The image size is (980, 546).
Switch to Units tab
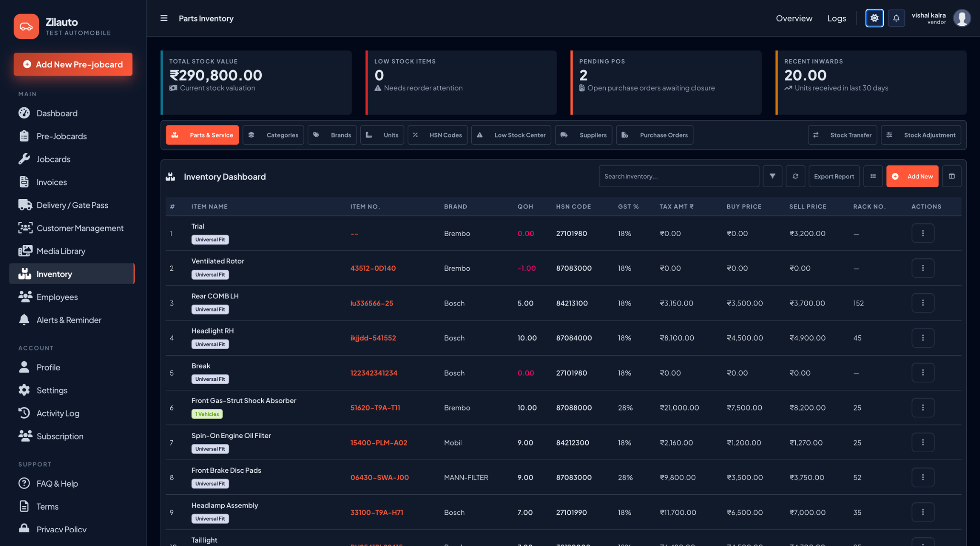pos(382,135)
